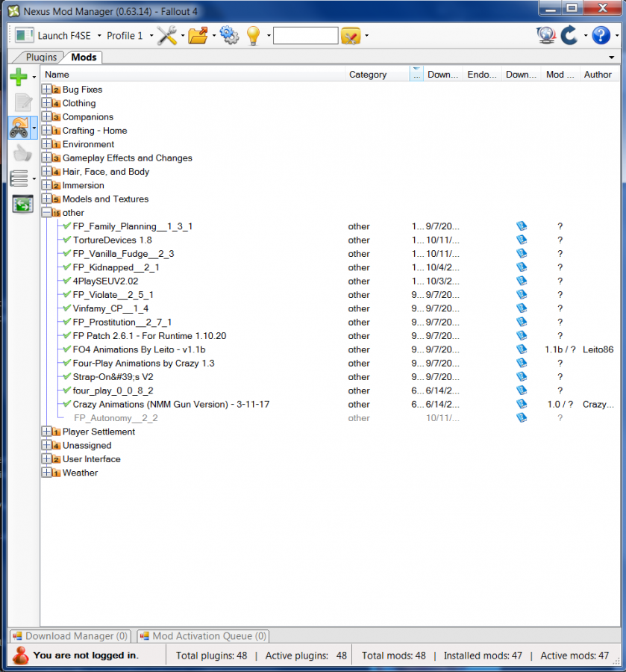This screenshot has height=672, width=626.
Task: Expand the Companions category
Action: 46,116
